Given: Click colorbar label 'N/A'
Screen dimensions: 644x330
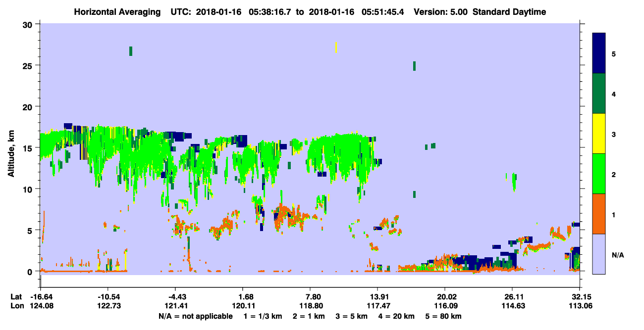Looking at the screenshot, I should pyautogui.click(x=618, y=255).
